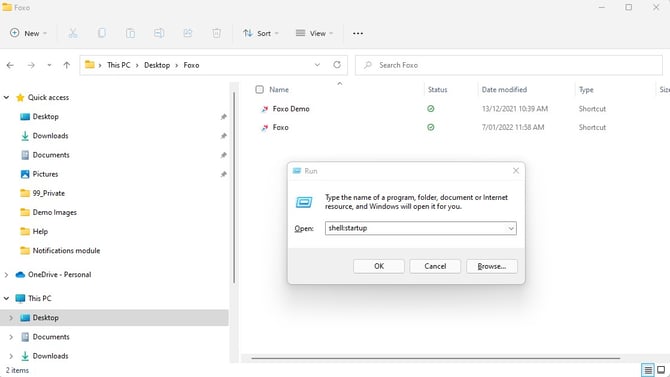Select OneDrive - Personal

(59, 275)
